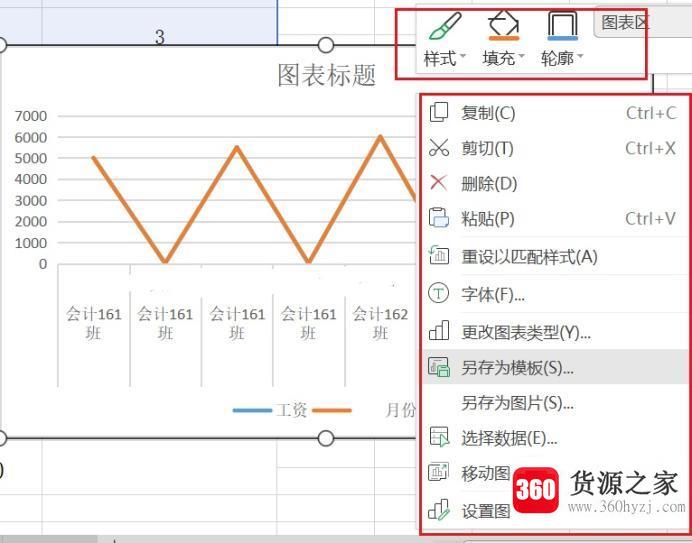The height and width of the screenshot is (543, 692).
Task: Click the scissors cut icon
Action: pos(439,147)
